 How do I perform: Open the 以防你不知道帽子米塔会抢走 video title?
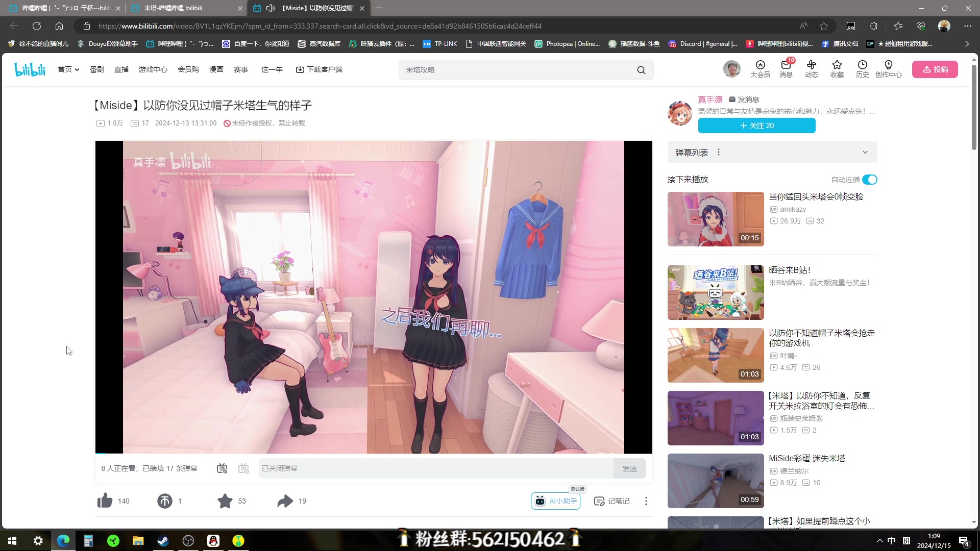(x=822, y=338)
